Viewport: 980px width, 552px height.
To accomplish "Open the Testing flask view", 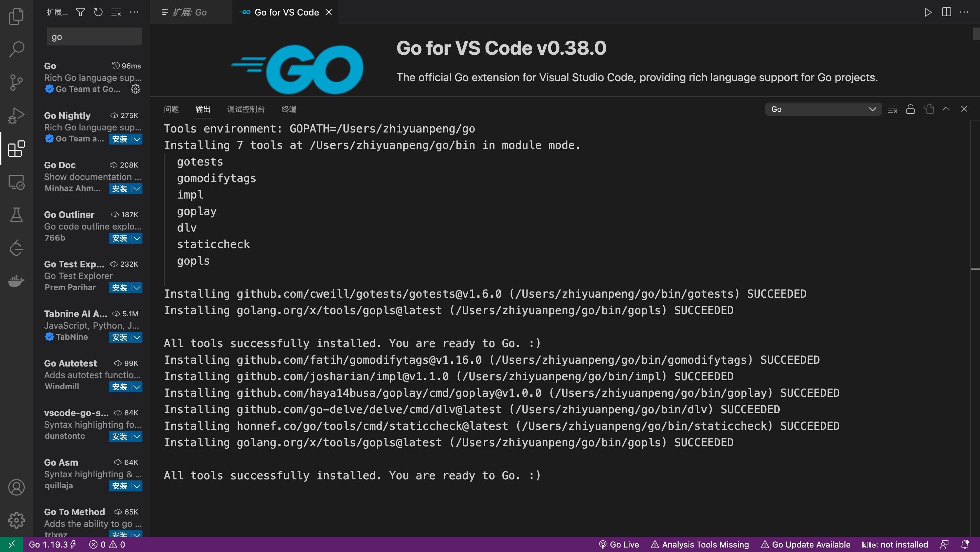I will 16,215.
